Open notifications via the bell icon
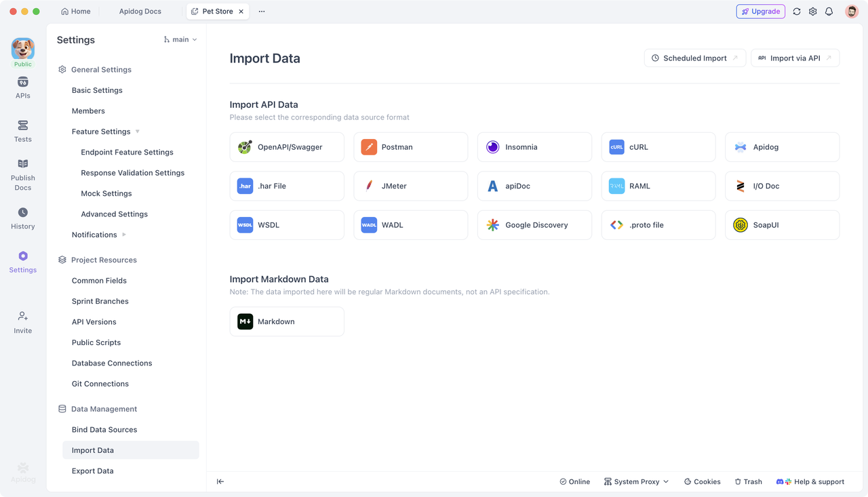 829,12
